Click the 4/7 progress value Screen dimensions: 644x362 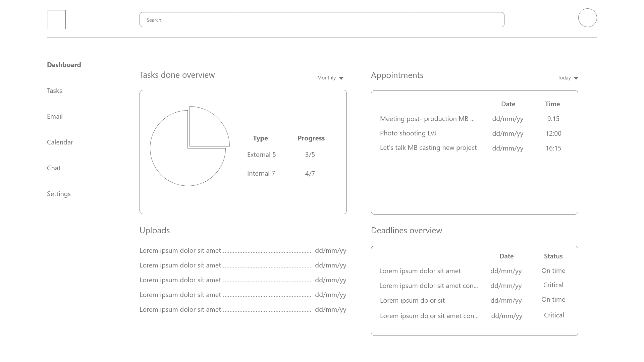[310, 174]
